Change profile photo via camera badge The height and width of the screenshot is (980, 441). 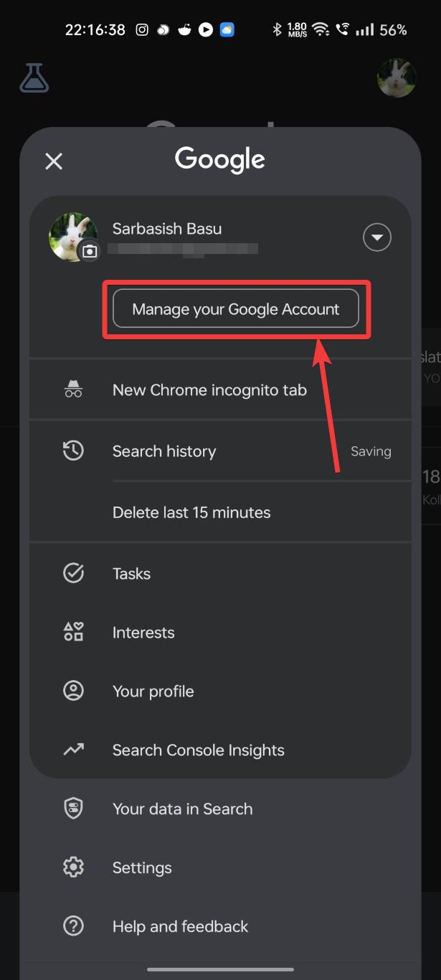[x=89, y=252]
